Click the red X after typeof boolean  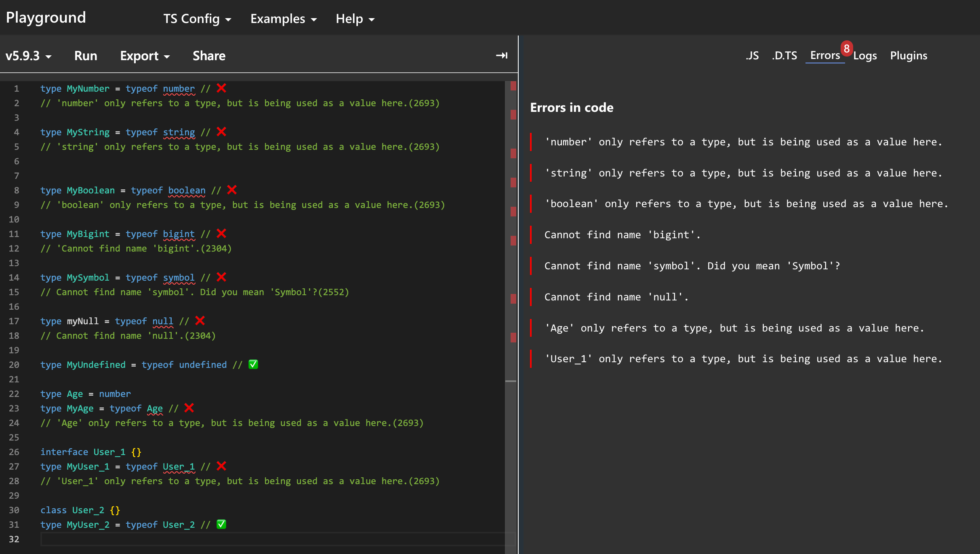coord(232,190)
